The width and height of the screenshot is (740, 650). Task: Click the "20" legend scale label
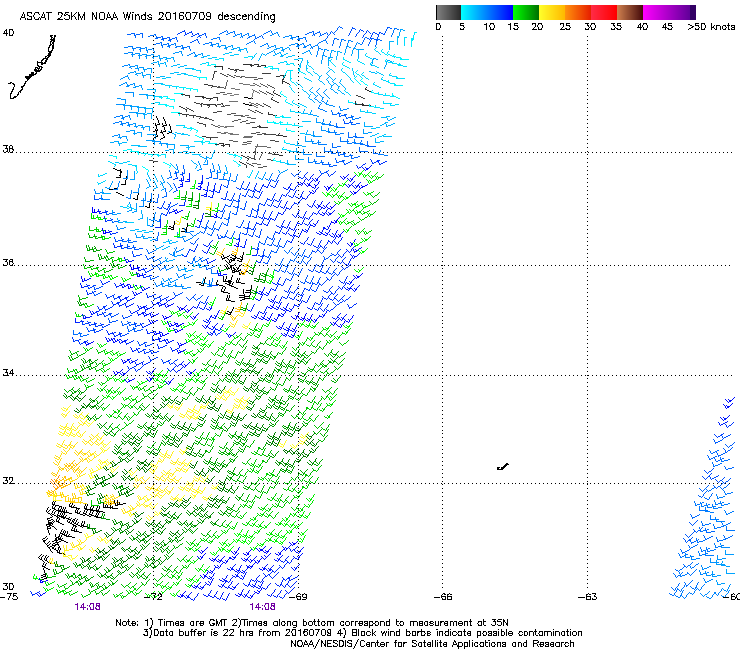(x=537, y=27)
